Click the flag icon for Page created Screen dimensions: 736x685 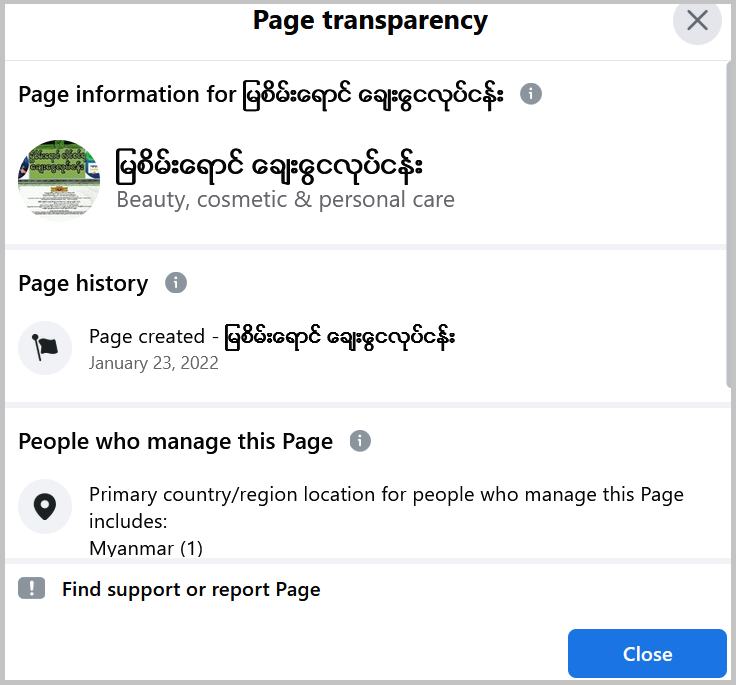(x=45, y=348)
